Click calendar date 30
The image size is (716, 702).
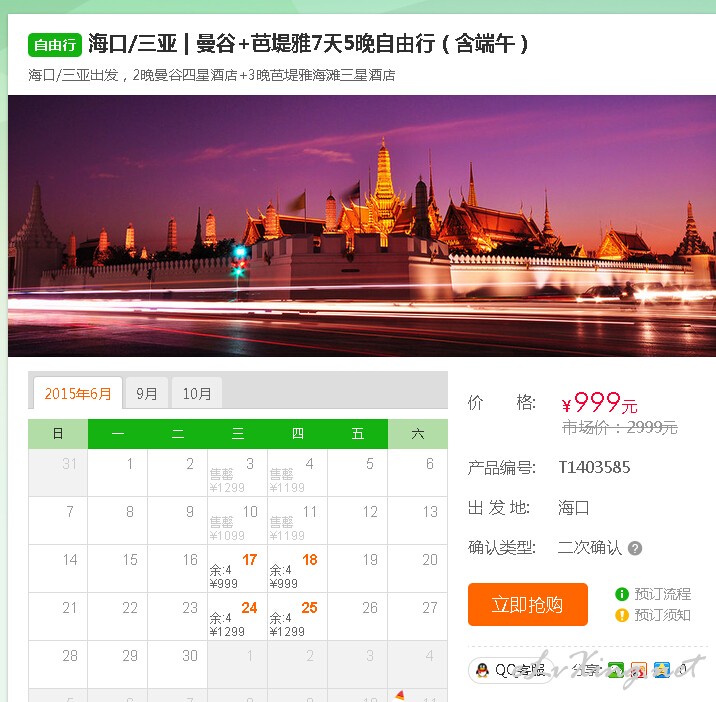(x=178, y=665)
